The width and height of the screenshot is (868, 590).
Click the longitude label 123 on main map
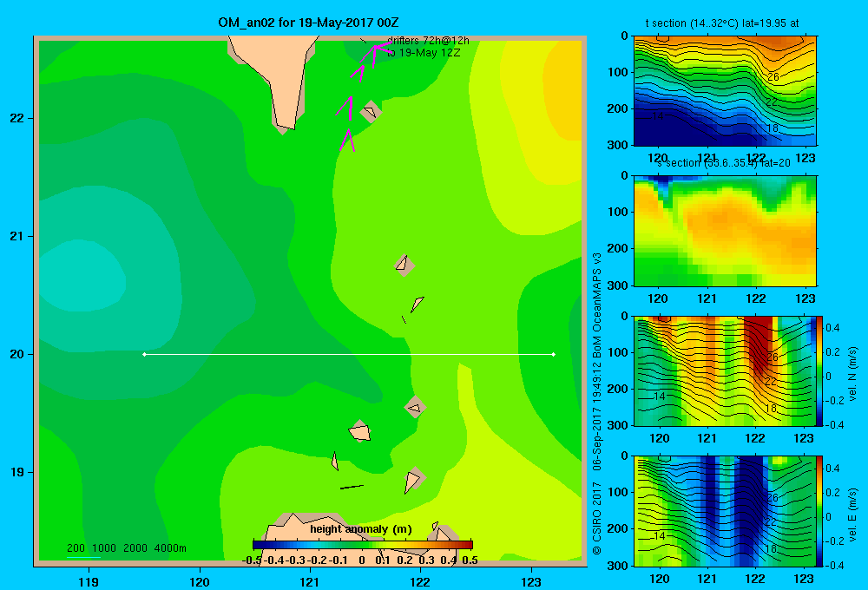pos(531,581)
